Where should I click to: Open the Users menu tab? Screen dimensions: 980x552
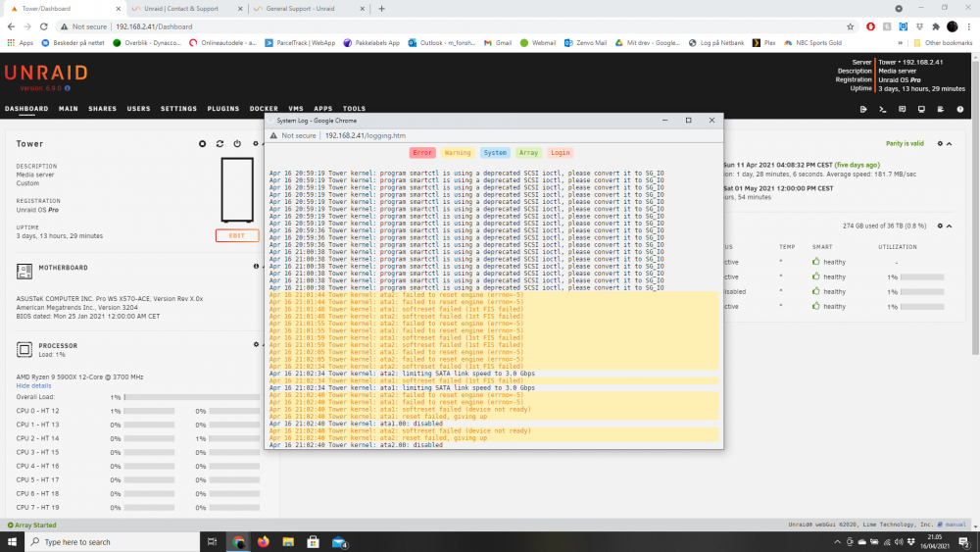(x=139, y=109)
